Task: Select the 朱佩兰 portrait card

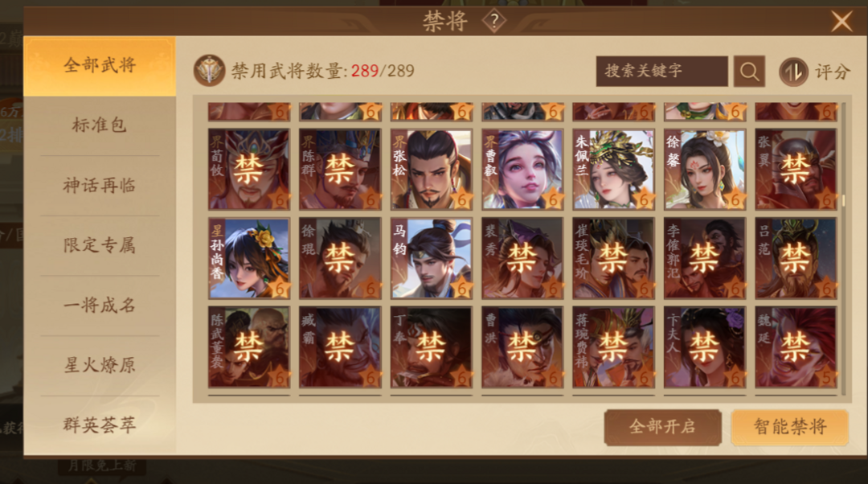Action: (613, 170)
